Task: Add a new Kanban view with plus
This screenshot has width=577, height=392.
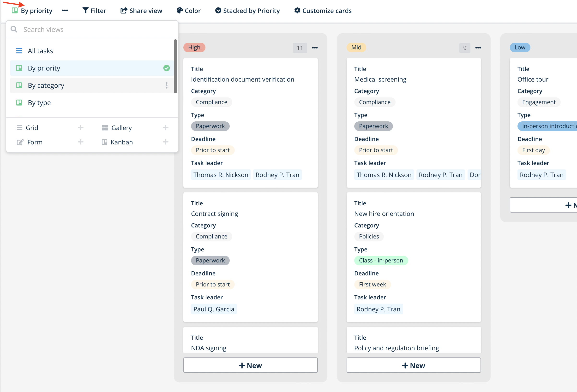Action: [166, 142]
